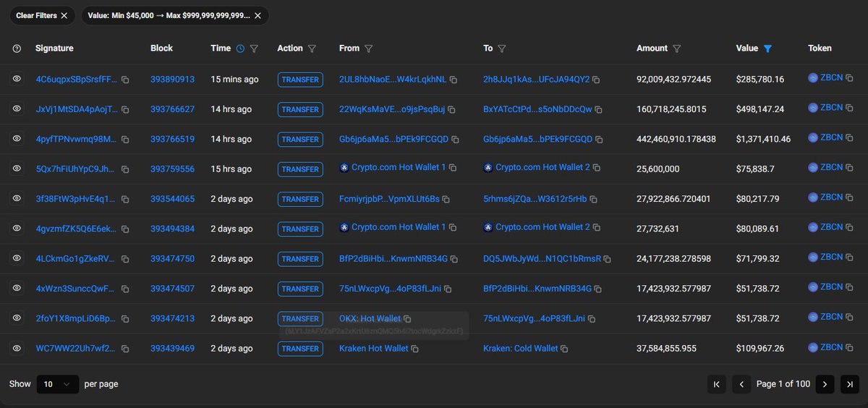Viewport: 868px width, 408px height.
Task: View details of transaction 4gvzmfZK5Q6E6ek
Action: pyautogui.click(x=17, y=228)
